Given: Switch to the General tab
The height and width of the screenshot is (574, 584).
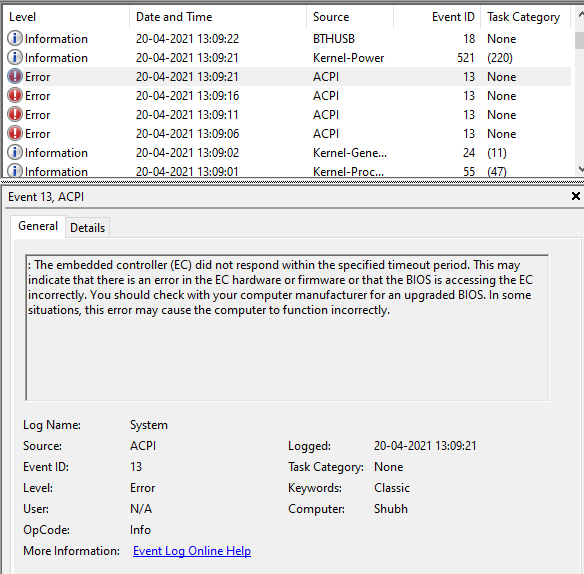Looking at the screenshot, I should (38, 226).
